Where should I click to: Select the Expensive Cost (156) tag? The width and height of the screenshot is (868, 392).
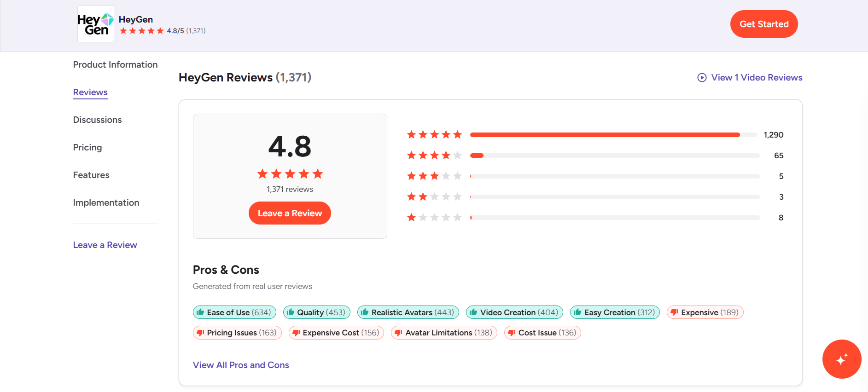[336, 333]
